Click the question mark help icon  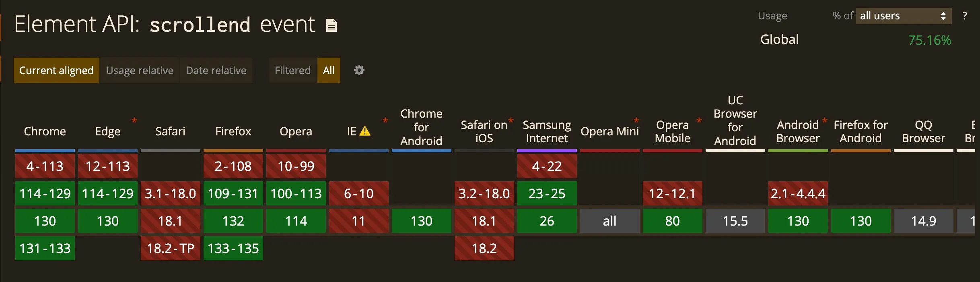tap(964, 16)
